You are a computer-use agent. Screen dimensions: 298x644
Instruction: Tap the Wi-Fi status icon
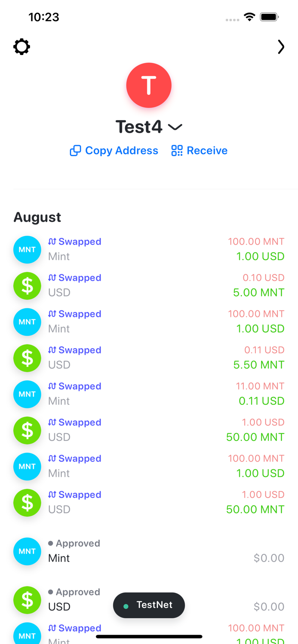point(249,17)
